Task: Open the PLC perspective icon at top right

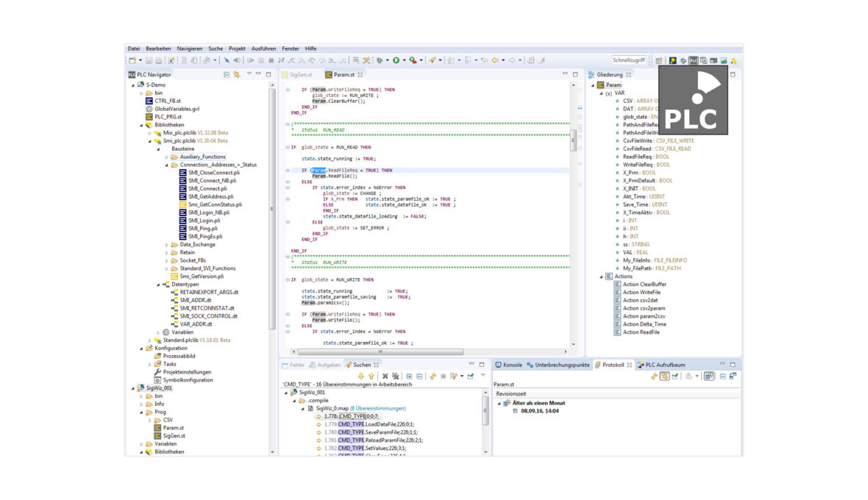Action: (x=693, y=60)
